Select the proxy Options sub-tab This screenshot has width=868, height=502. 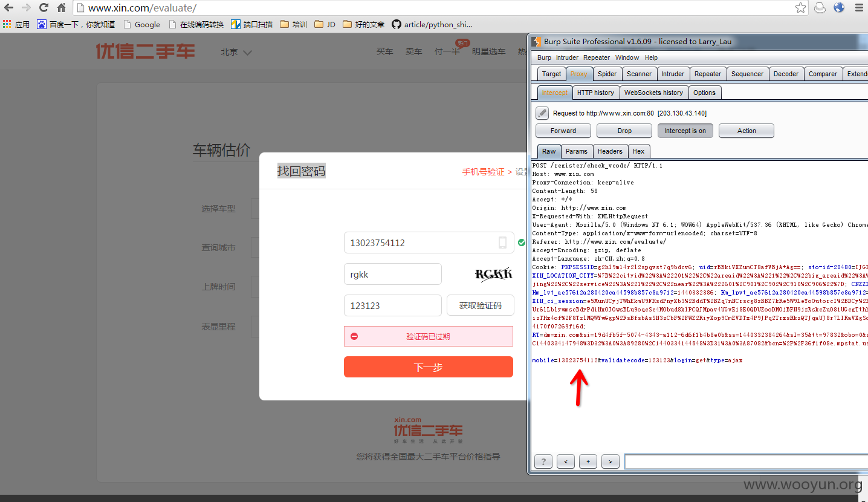[704, 93]
